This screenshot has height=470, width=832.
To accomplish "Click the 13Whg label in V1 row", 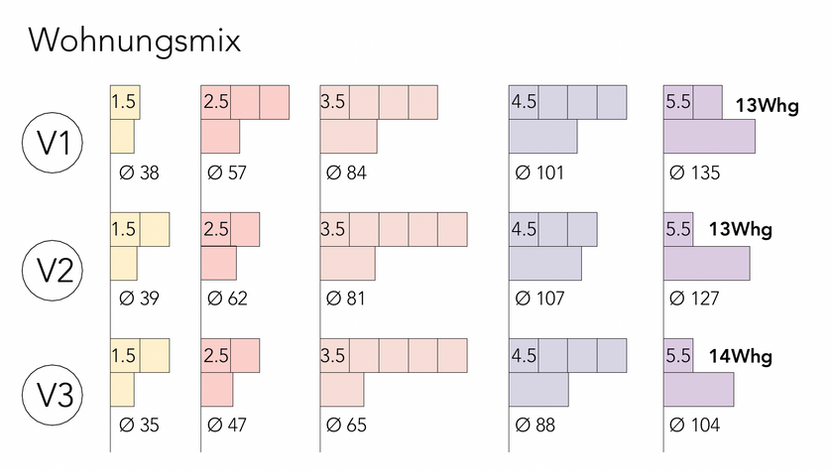I will [767, 106].
